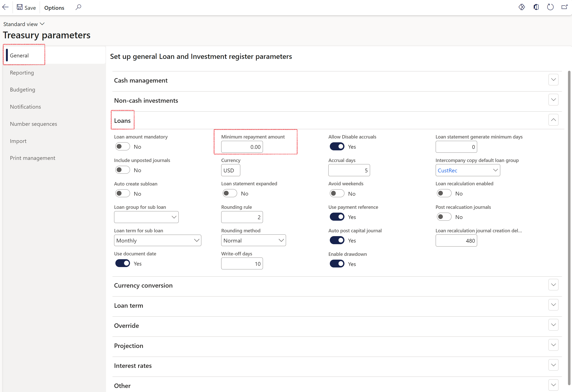This screenshot has width=572, height=392.
Task: Toggle Include unposted journals switch
Action: [123, 170]
